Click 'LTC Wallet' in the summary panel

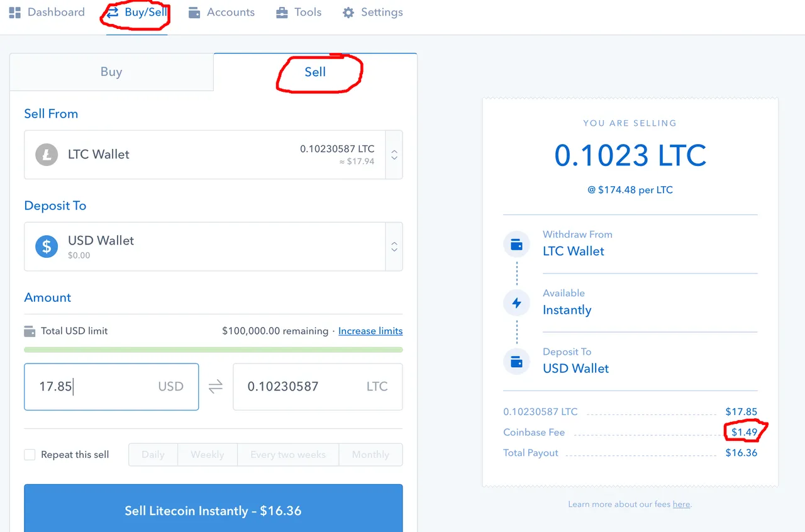tap(573, 252)
